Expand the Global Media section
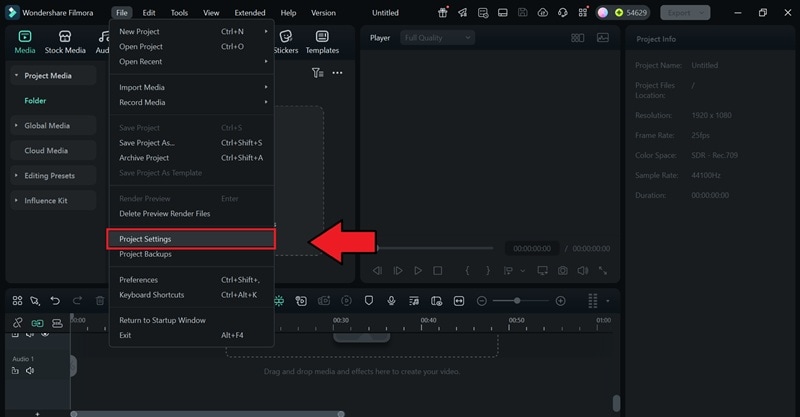The width and height of the screenshot is (800, 417). tap(16, 126)
